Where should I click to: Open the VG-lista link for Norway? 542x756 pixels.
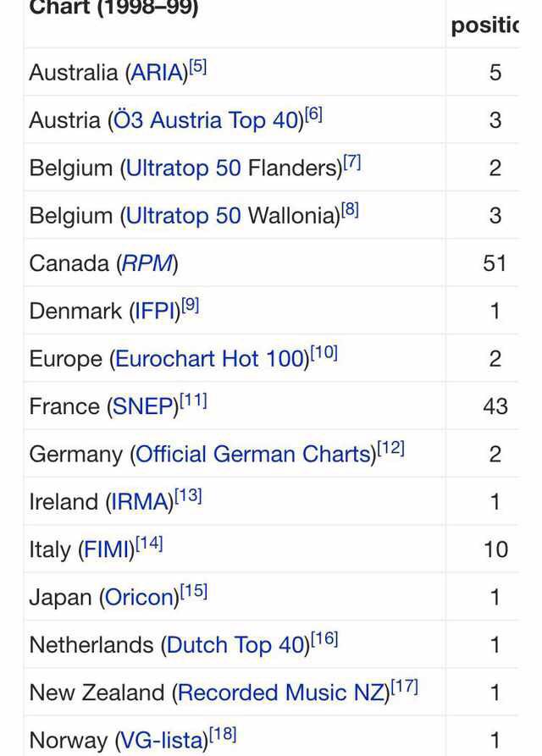tap(161, 741)
